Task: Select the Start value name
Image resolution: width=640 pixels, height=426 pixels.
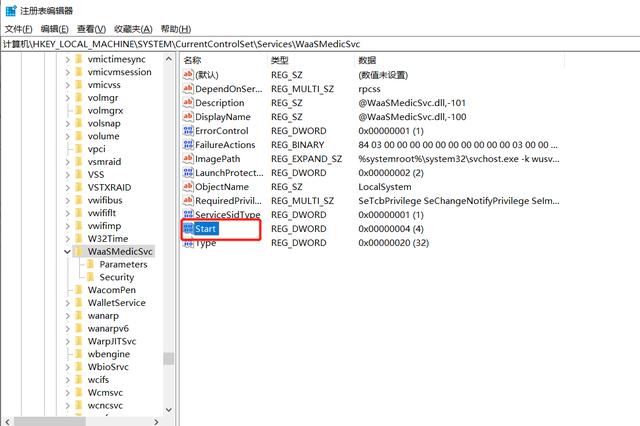Action: click(206, 229)
